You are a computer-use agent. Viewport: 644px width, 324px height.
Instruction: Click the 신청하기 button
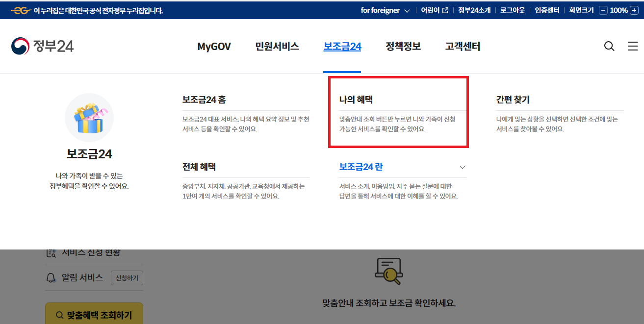(x=127, y=278)
